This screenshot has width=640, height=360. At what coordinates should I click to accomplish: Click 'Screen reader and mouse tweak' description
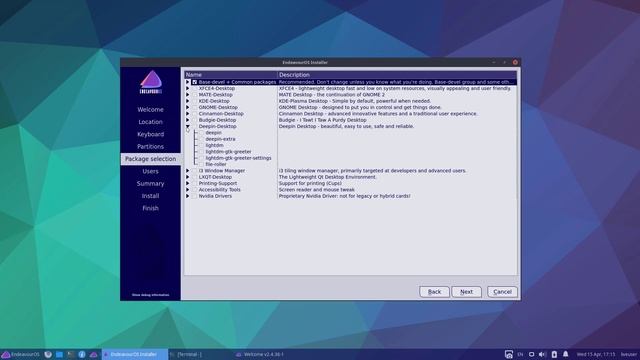(317, 190)
